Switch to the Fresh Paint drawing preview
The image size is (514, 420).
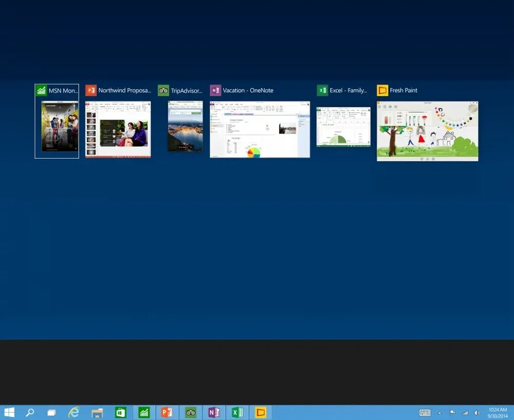427,131
